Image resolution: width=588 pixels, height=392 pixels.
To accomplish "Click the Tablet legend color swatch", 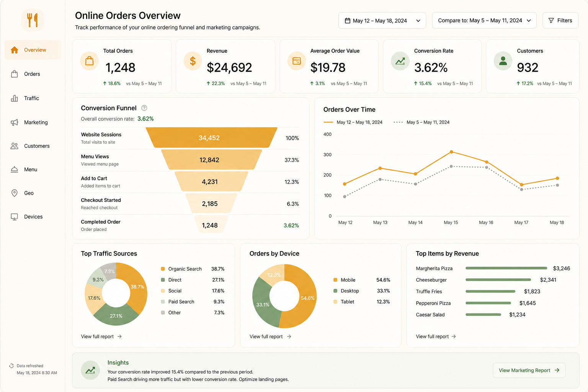I will (x=335, y=302).
